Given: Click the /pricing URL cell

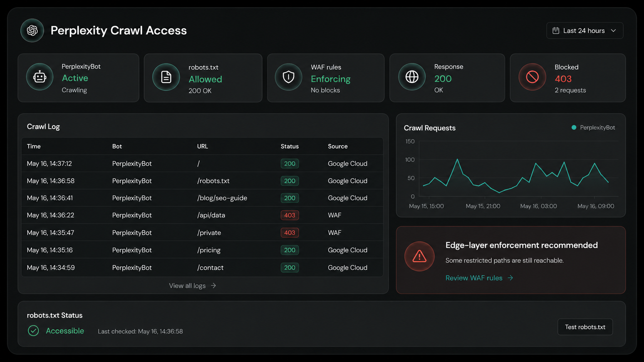Looking at the screenshot, I should point(209,250).
